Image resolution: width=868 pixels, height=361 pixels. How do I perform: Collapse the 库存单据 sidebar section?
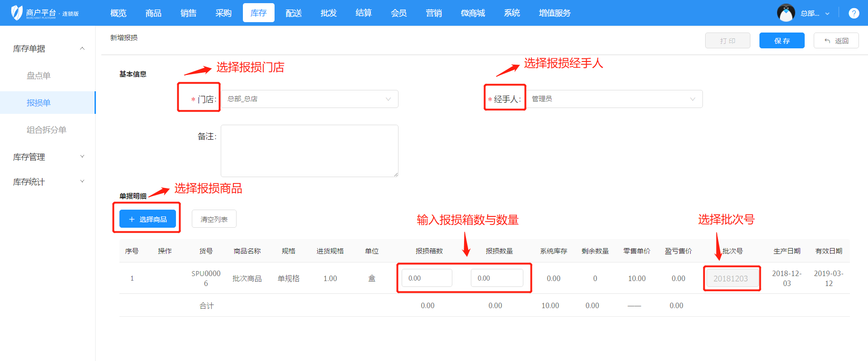tap(47, 48)
